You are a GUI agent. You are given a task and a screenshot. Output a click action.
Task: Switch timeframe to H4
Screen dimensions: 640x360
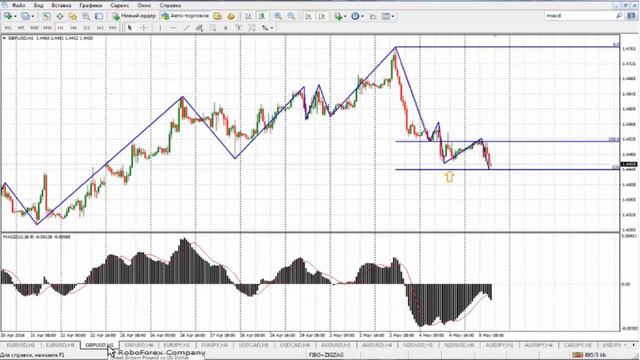coord(73,28)
